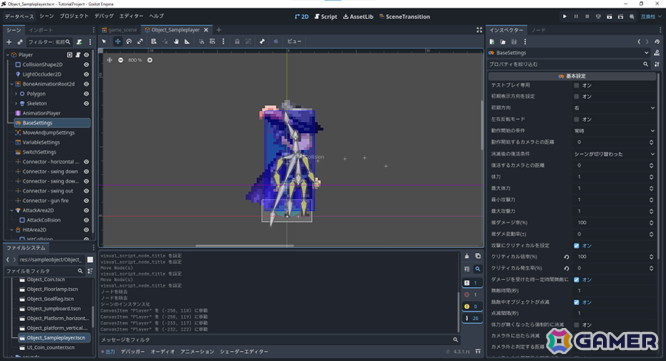Screen dimensions: 666x361
Task: Click the pause running project button
Action: (x=576, y=17)
